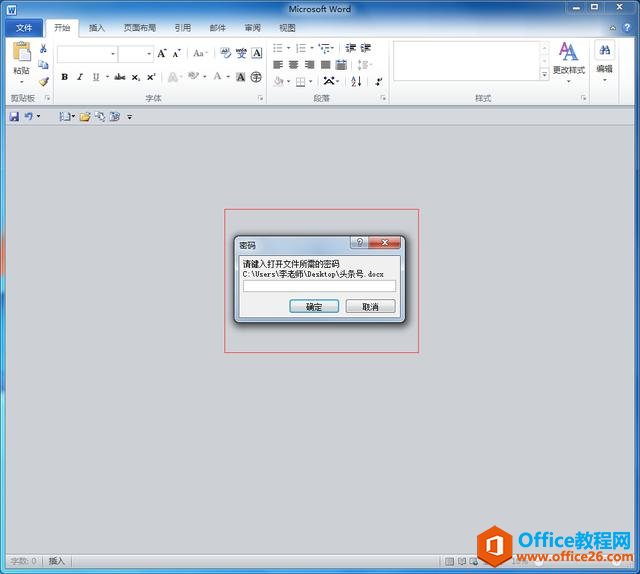
Task: Open the Font dialog launcher
Action: (260, 98)
